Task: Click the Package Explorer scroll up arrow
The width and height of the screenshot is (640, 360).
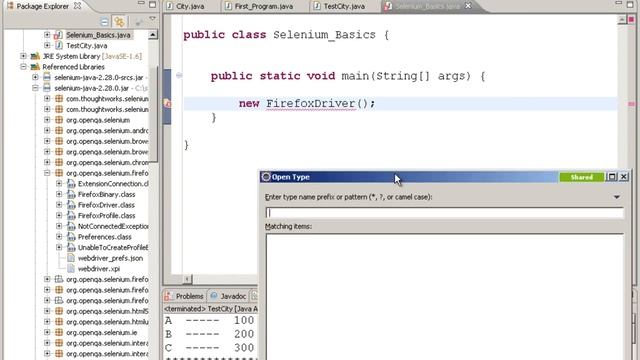Action: [x=153, y=35]
